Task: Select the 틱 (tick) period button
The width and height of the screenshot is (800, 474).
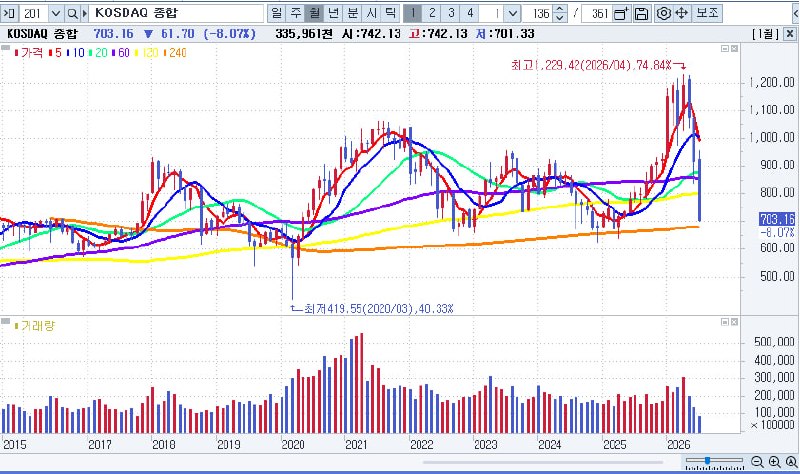Action: pyautogui.click(x=390, y=13)
